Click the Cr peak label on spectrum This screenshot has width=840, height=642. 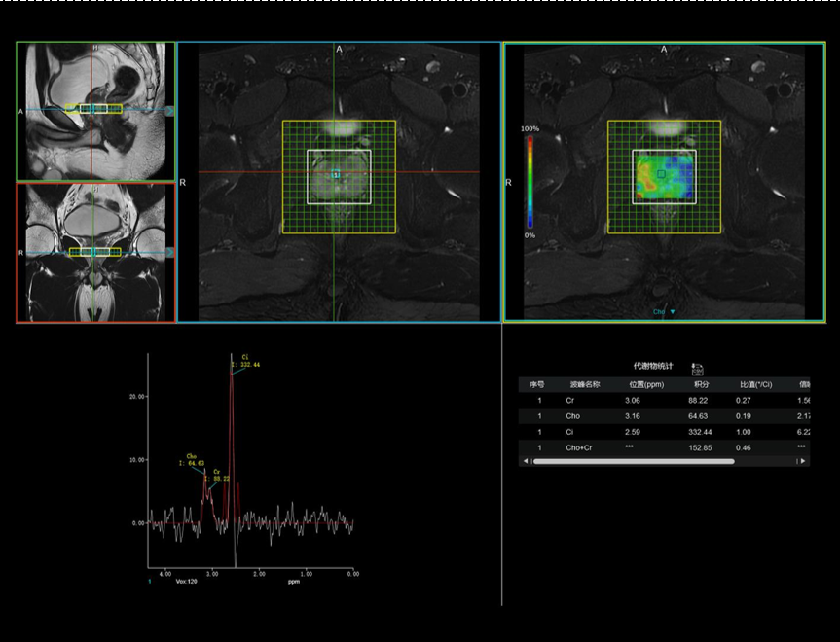(217, 474)
